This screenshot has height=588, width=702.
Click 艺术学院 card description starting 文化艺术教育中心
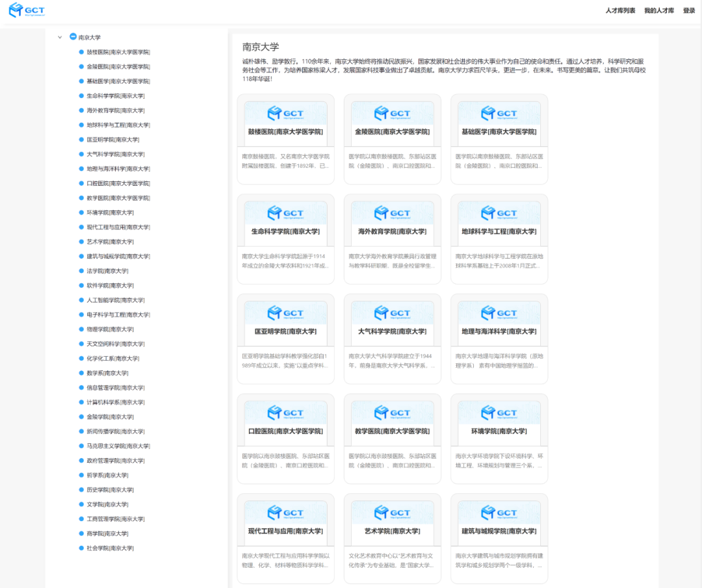point(391,561)
